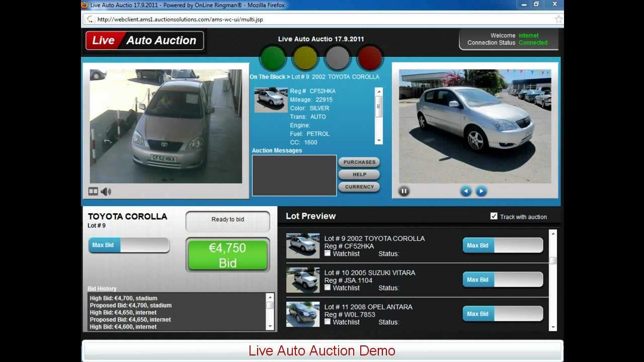Click 'Lot # 9 2002 TOYOTA COROLLA' preview title
644x362 pixels.
[x=374, y=238]
